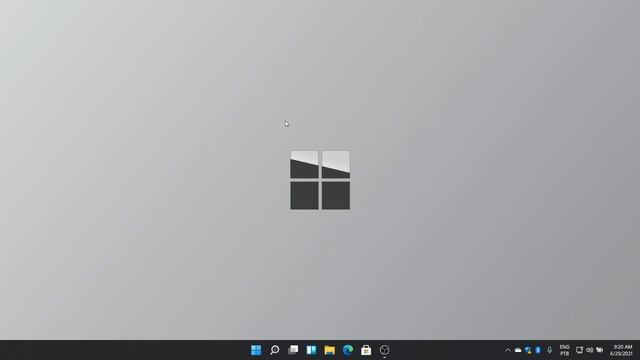Switch input language ENG PTB indicator
This screenshot has width=640, height=360.
coord(564,350)
